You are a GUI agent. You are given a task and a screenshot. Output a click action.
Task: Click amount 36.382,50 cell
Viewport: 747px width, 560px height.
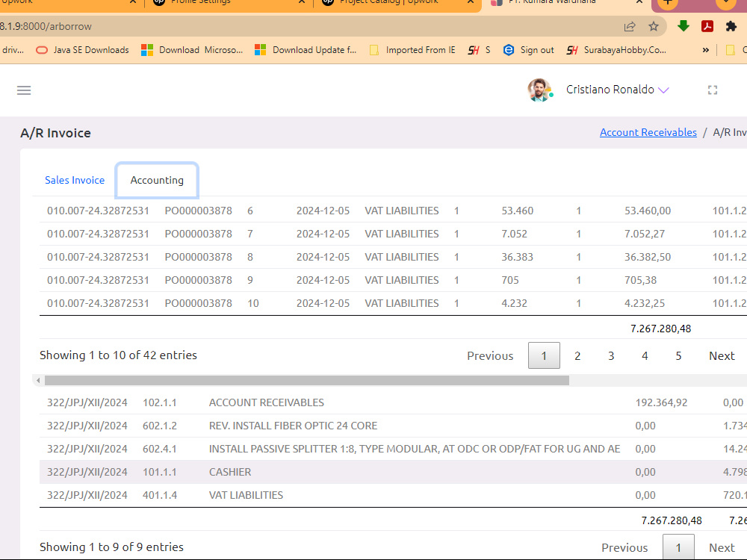648,257
